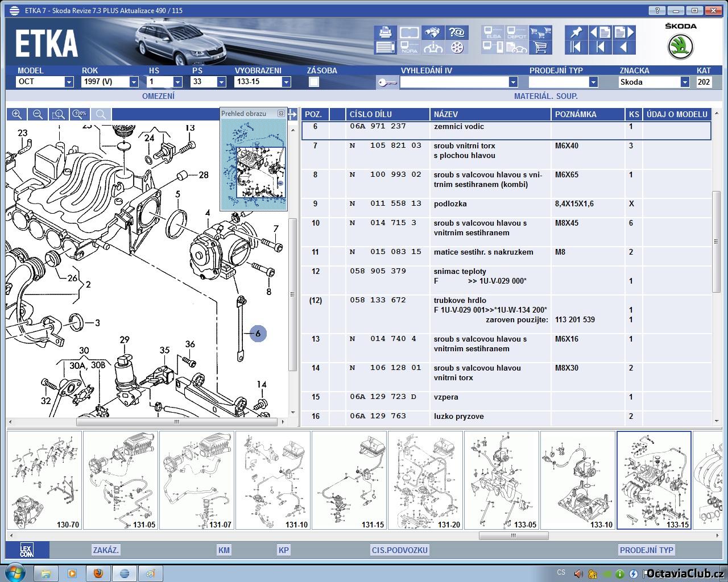Reset diagram zoom to 100%

click(x=80, y=114)
